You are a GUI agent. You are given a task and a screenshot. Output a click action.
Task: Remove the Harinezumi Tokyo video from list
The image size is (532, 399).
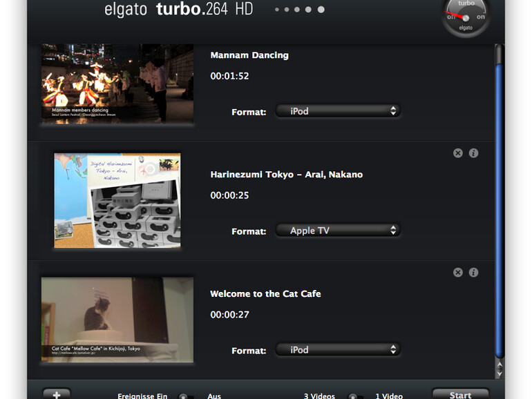tap(457, 153)
